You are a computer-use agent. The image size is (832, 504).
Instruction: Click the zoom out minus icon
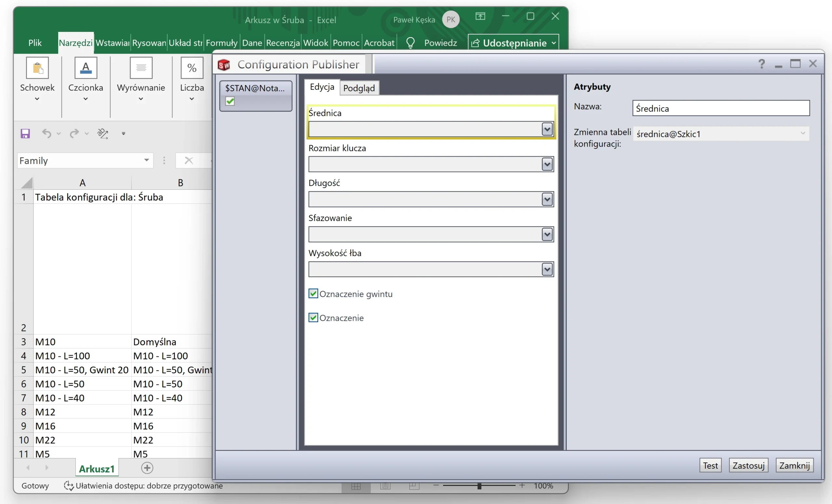[436, 485]
